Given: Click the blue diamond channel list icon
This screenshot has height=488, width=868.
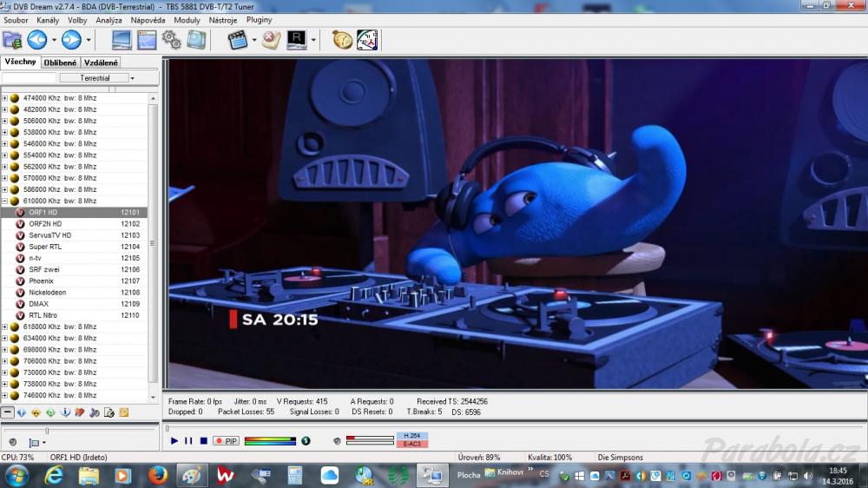Looking at the screenshot, I should click(22, 412).
